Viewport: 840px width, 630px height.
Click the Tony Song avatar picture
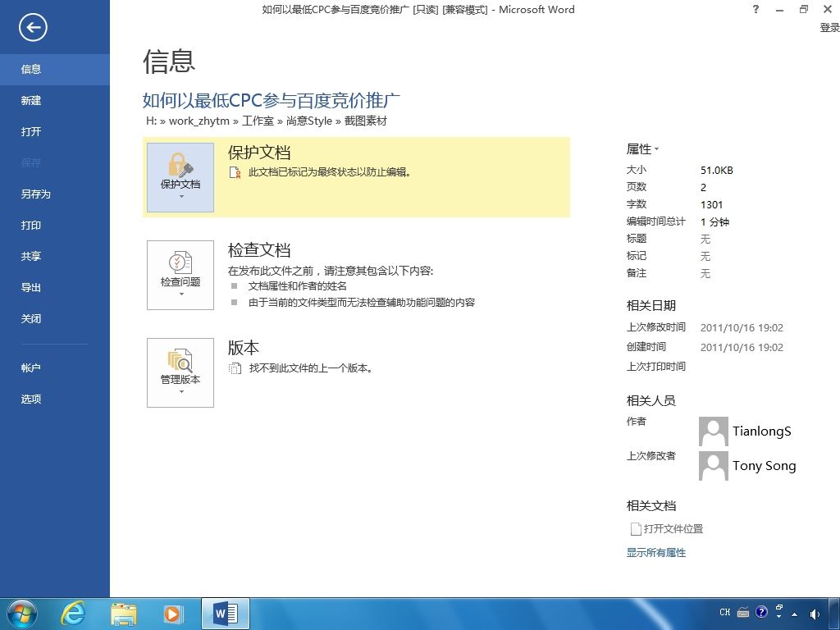pyautogui.click(x=714, y=466)
